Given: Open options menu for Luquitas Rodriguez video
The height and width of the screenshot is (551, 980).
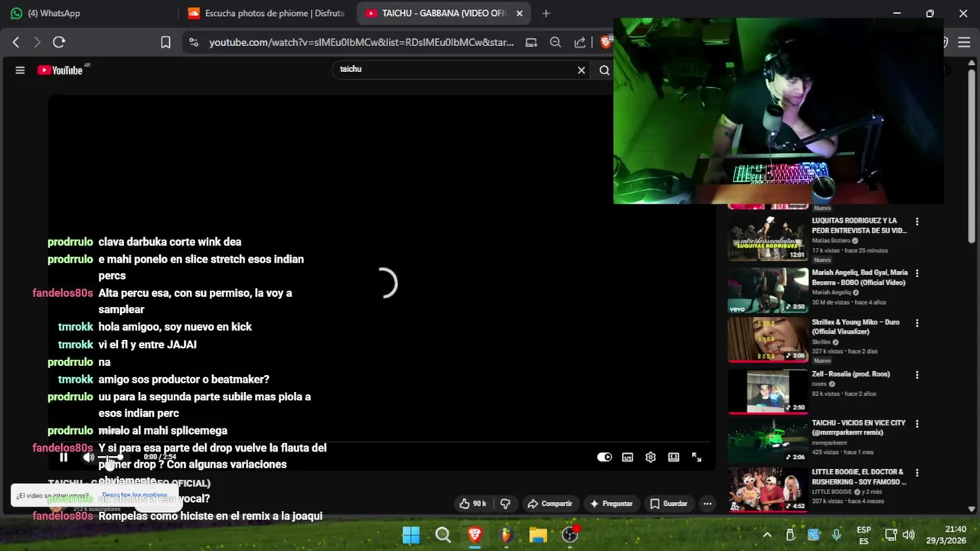Looking at the screenshot, I should 917,222.
